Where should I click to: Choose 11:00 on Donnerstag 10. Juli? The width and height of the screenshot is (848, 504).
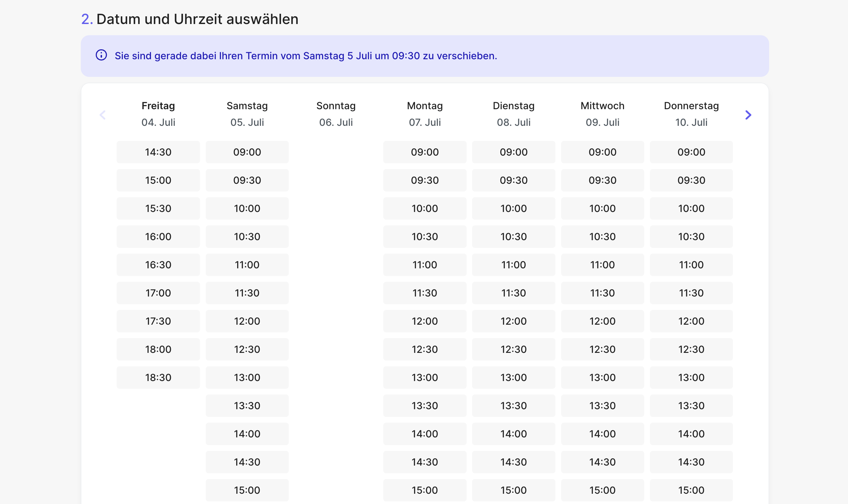click(x=692, y=264)
